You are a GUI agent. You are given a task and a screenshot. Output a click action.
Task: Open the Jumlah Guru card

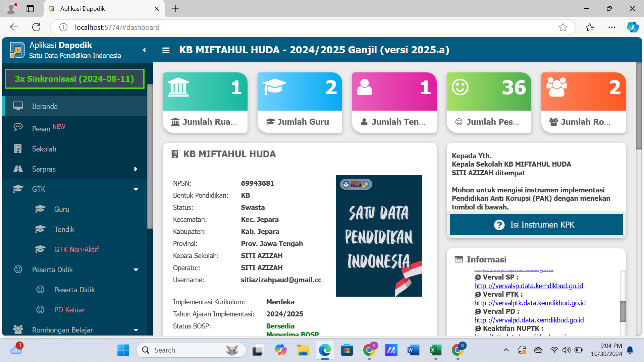(x=300, y=103)
